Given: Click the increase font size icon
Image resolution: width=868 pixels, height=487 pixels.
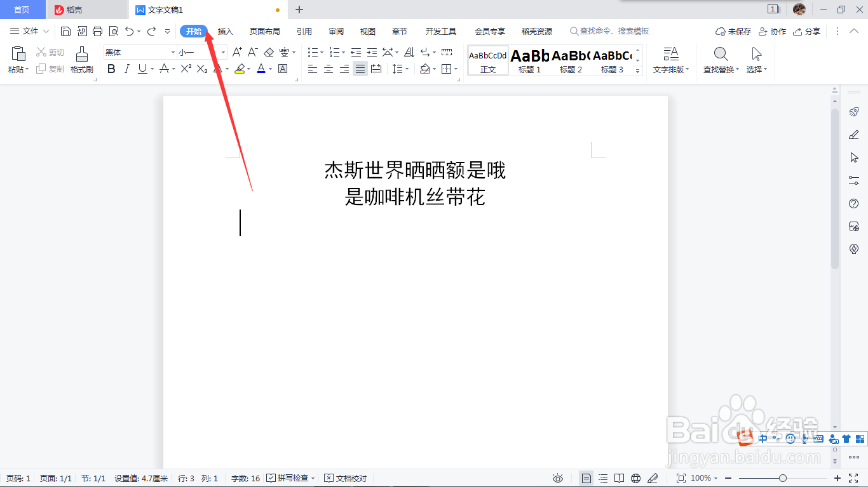Looking at the screenshot, I should pos(237,52).
